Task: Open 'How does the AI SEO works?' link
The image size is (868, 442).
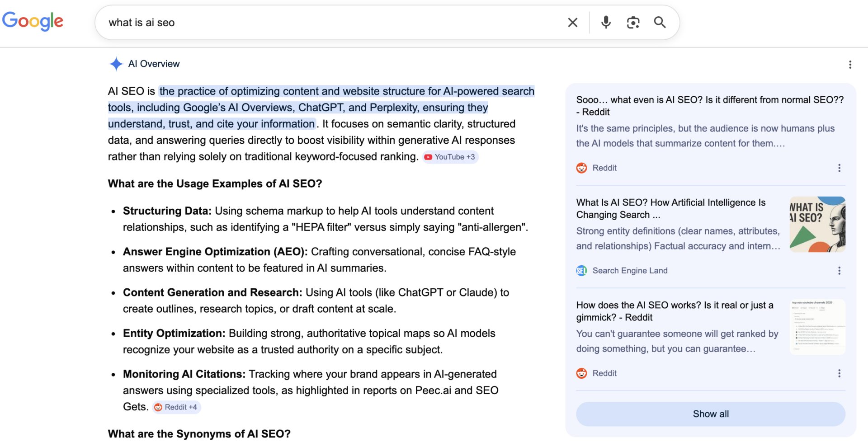Action: 675,311
